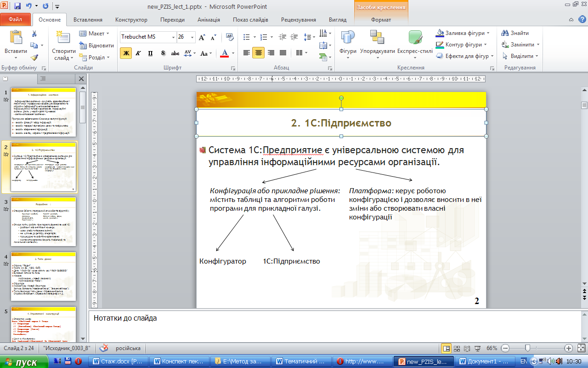This screenshot has width=588, height=368.
Task: Open the Макет layout dropdown
Action: tap(94, 34)
